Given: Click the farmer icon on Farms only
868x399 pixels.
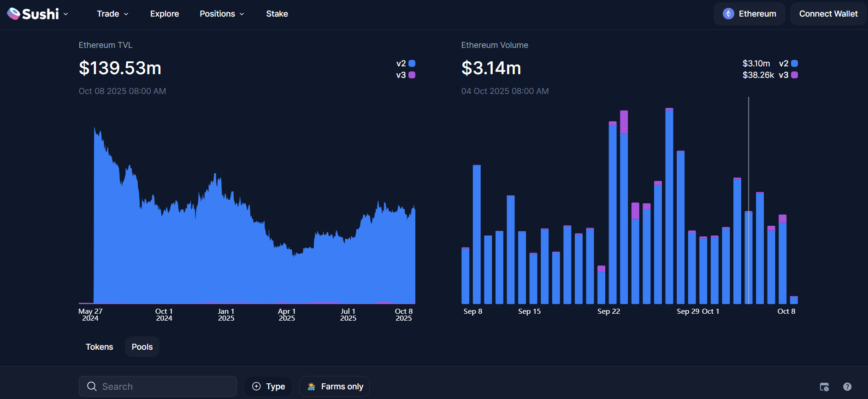Looking at the screenshot, I should click(x=312, y=386).
